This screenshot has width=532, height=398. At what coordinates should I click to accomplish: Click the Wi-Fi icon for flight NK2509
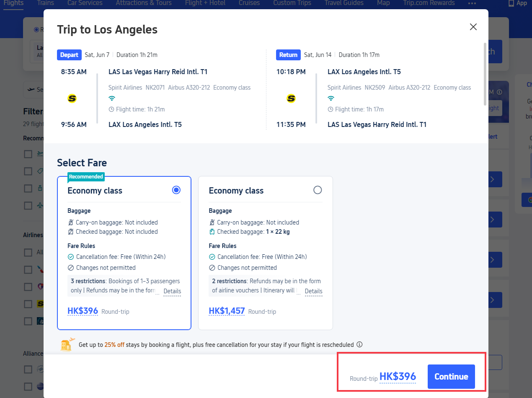click(x=331, y=98)
